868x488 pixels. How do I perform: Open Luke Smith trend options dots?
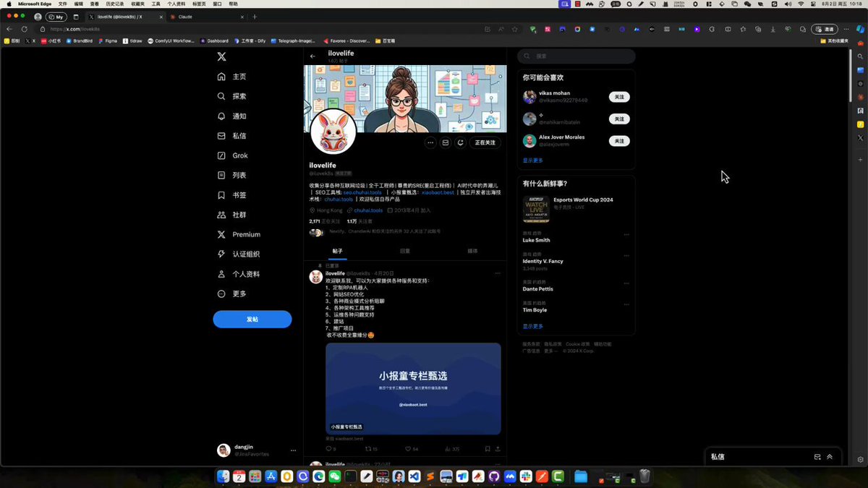626,234
